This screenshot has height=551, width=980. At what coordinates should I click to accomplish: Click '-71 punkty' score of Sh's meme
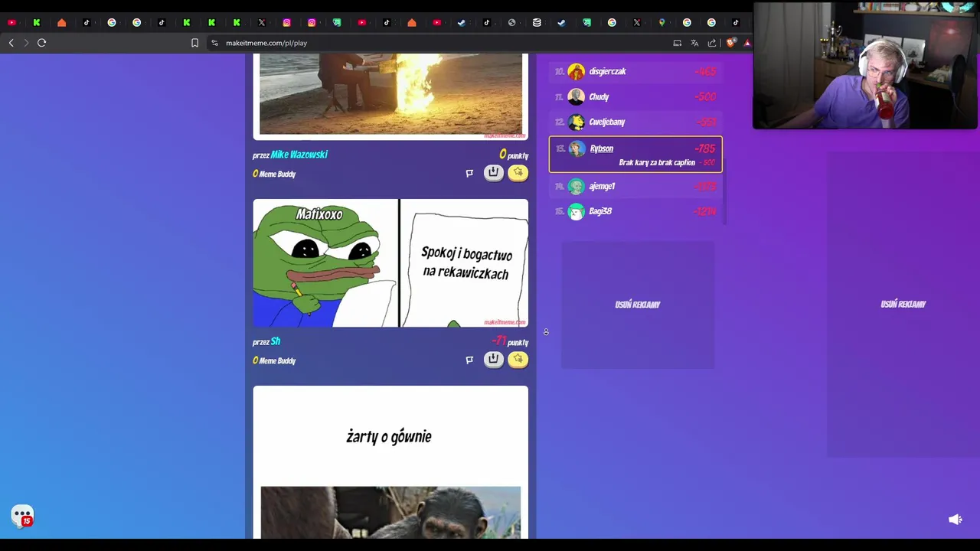coord(511,341)
